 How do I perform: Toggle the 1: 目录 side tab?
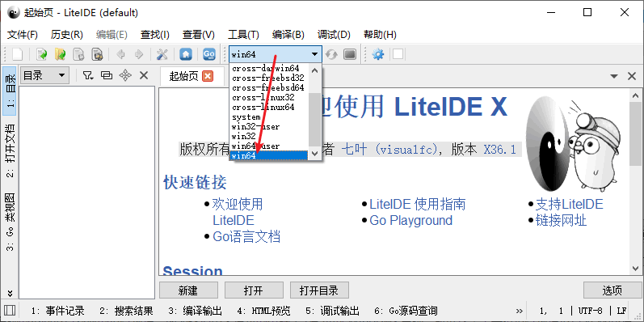point(11,91)
